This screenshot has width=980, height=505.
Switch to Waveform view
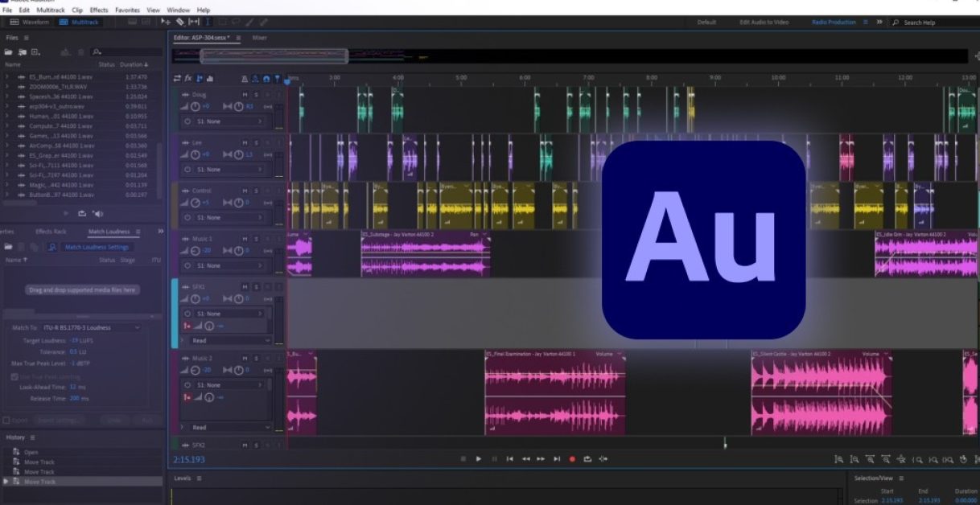click(30, 22)
